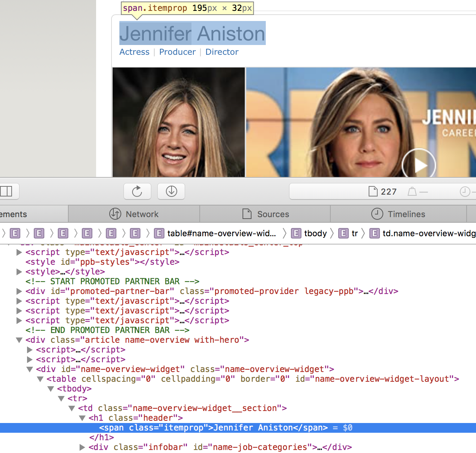Screen dimensions: 476x453
Task: Collapse the <tbody> node
Action: tap(50, 388)
